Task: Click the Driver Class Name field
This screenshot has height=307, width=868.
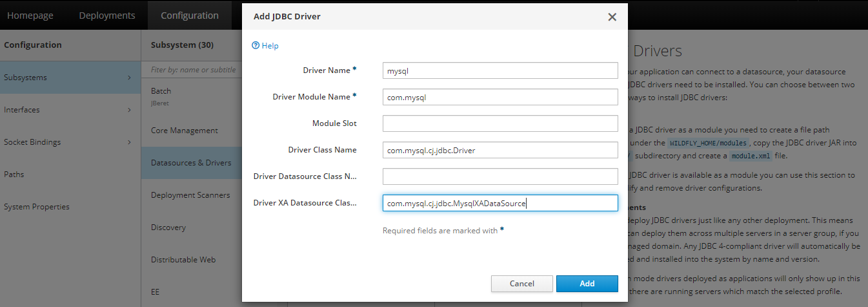Action: 500,150
